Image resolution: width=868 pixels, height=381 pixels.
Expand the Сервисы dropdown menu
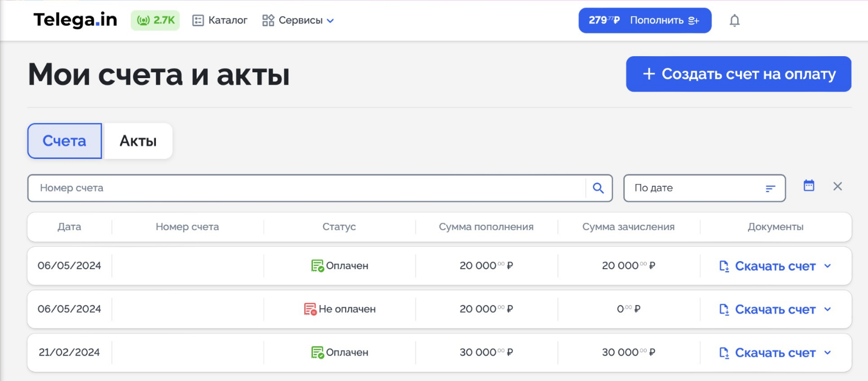coord(298,20)
